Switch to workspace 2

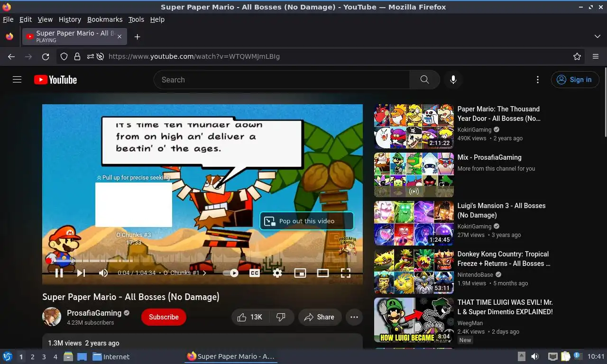pyautogui.click(x=32, y=357)
